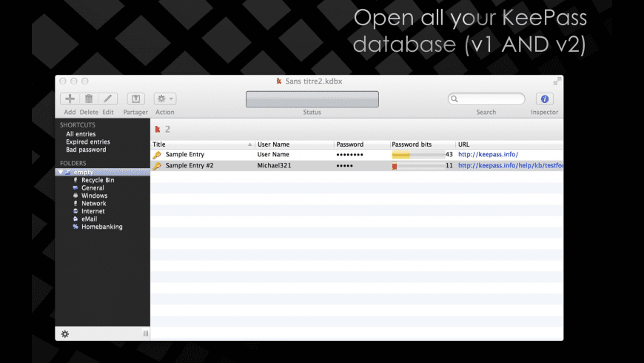Select the Homebanking folder label
644x363 pixels.
102,227
